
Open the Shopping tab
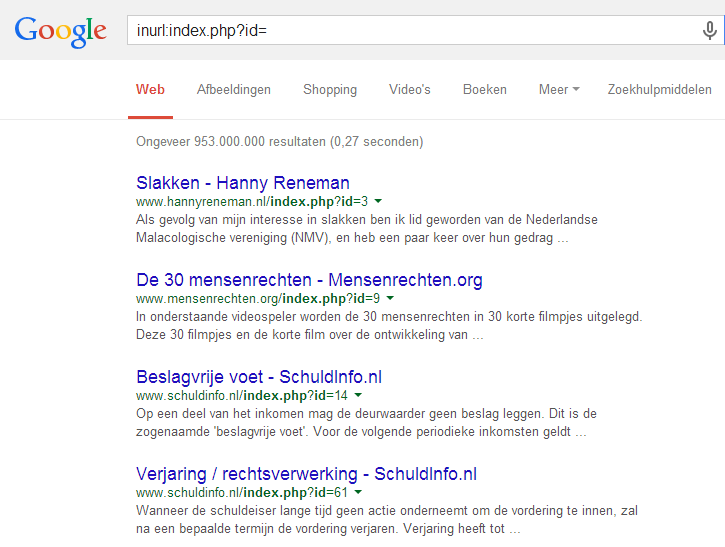point(330,89)
